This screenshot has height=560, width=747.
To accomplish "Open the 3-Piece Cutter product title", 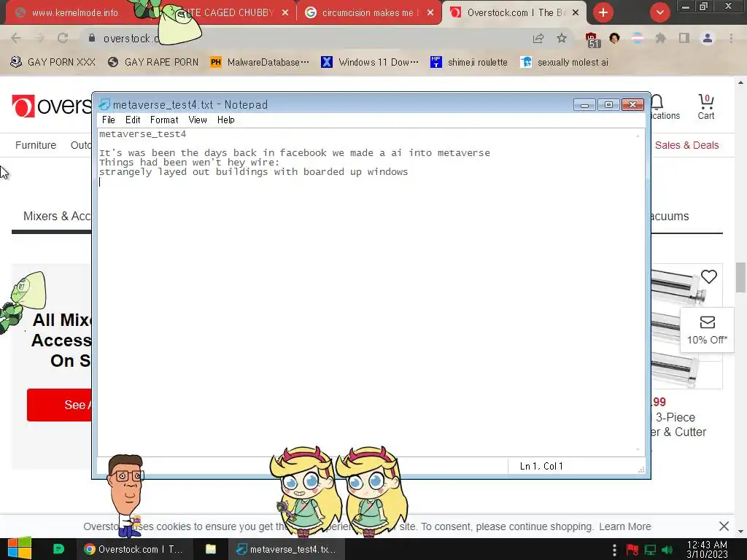I will coord(678,425).
